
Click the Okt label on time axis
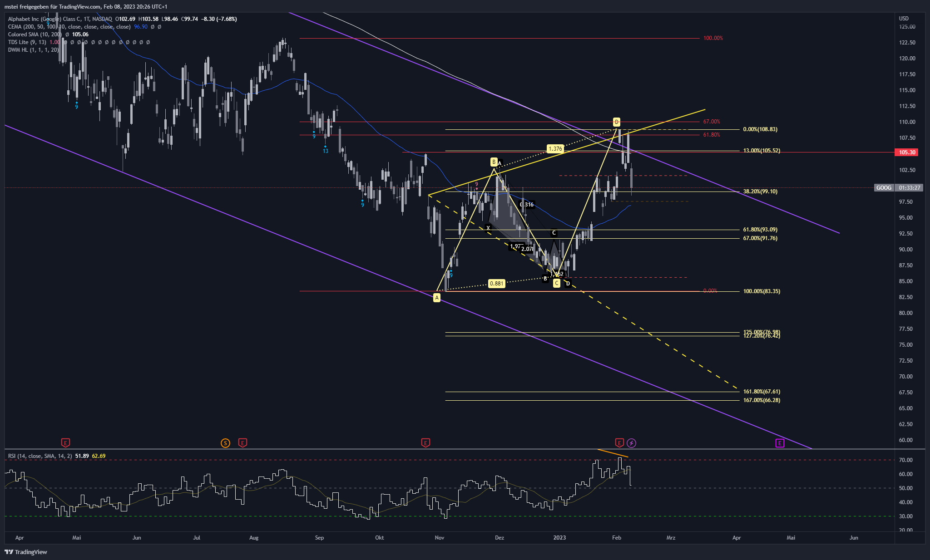(379, 538)
